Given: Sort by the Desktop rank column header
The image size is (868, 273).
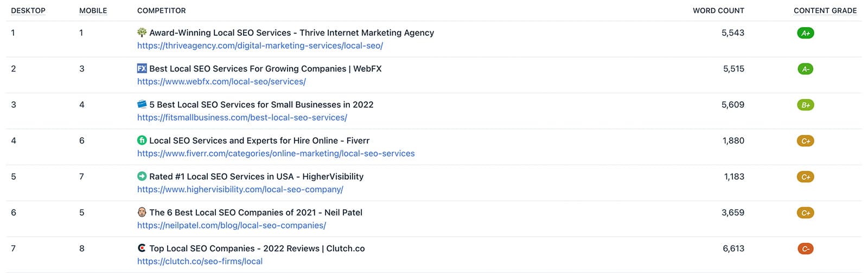Looking at the screenshot, I should pyautogui.click(x=28, y=11).
